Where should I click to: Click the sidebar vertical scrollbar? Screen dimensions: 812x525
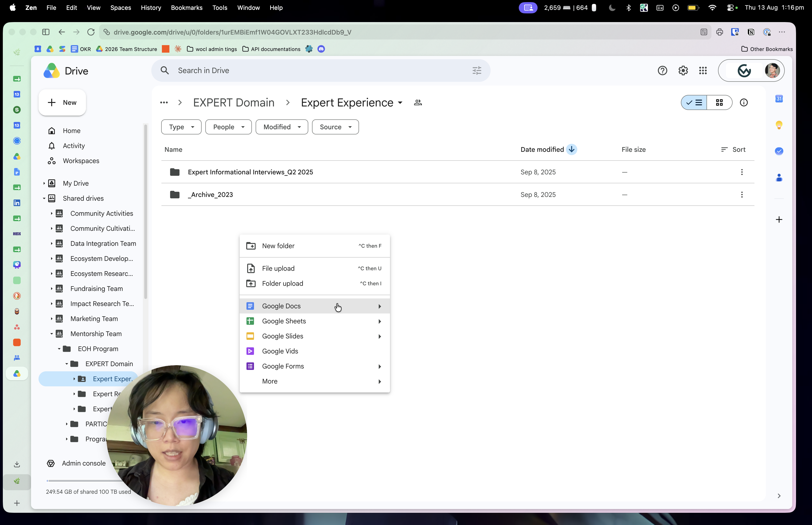(x=145, y=211)
